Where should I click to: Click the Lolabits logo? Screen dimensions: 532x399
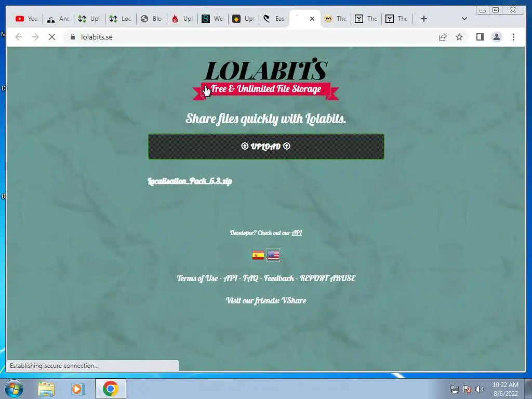pyautogui.click(x=266, y=69)
